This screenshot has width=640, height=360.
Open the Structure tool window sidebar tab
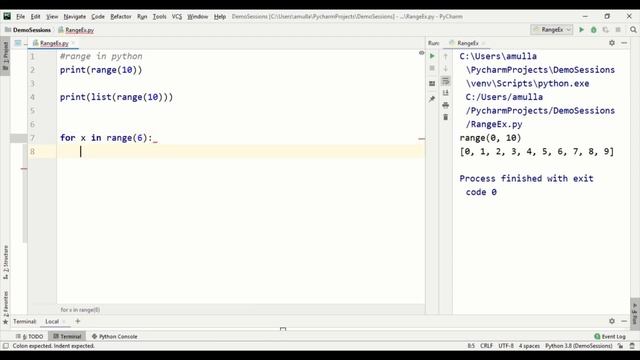tap(5, 262)
